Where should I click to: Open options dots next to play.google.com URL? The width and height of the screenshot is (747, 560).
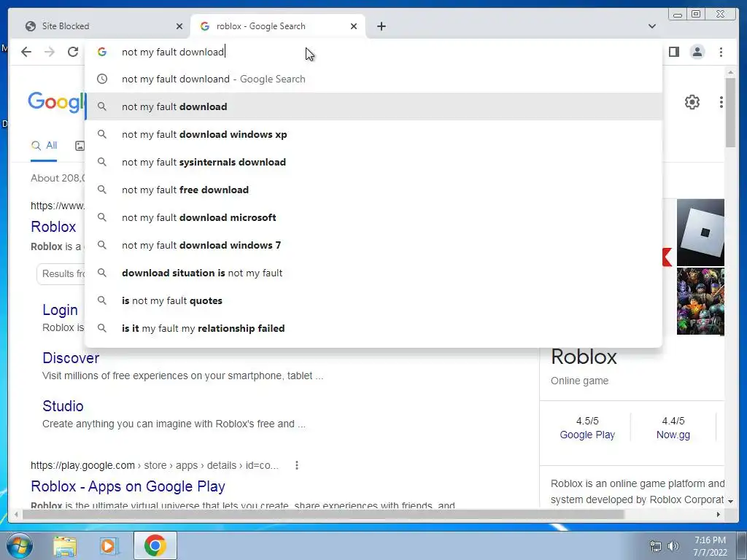click(x=297, y=465)
